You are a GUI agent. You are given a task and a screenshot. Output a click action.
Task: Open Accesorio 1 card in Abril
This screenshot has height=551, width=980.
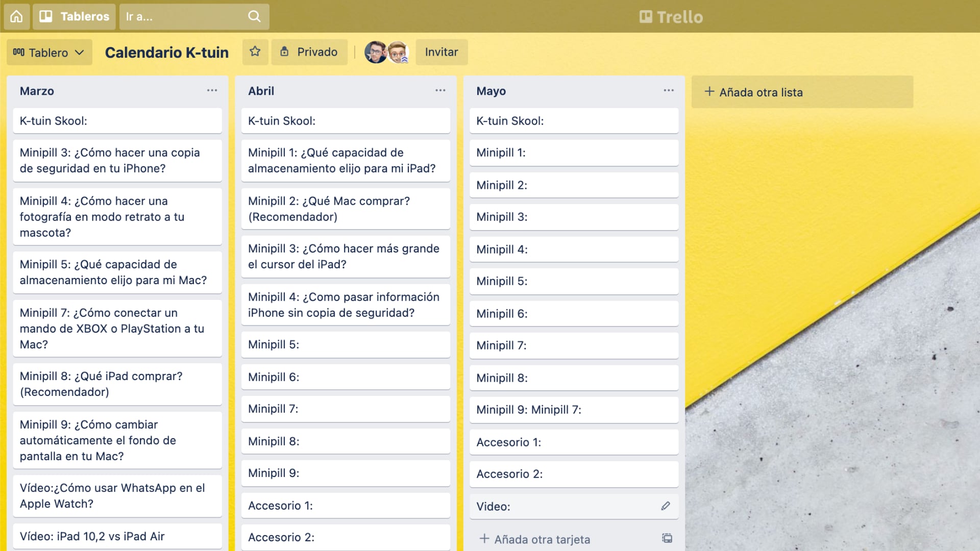point(346,505)
